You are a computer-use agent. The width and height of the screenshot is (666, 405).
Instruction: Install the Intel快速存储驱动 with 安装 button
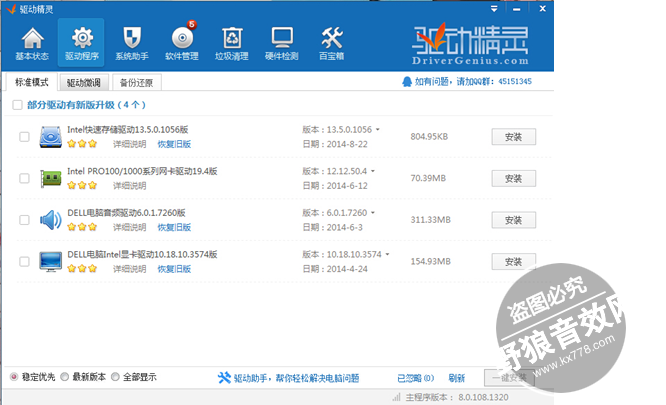pyautogui.click(x=514, y=137)
